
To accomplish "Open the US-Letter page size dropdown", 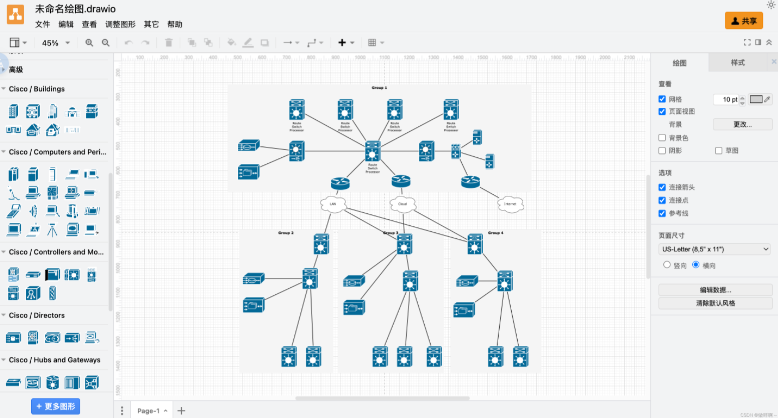I will (x=714, y=248).
